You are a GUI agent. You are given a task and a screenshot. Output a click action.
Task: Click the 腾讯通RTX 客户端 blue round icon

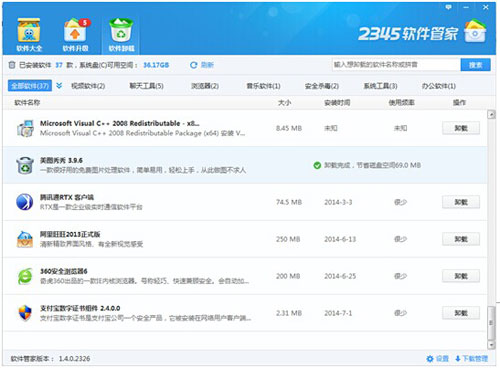(x=25, y=202)
